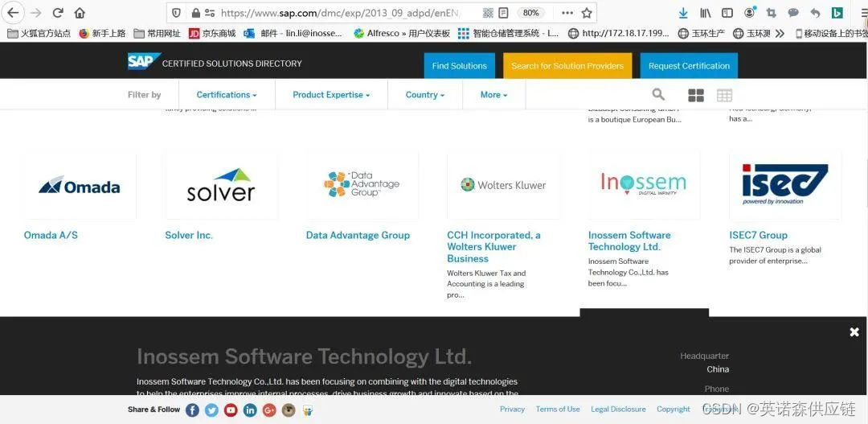Open the YouTube follow icon
This screenshot has width=868, height=424.
click(231, 410)
